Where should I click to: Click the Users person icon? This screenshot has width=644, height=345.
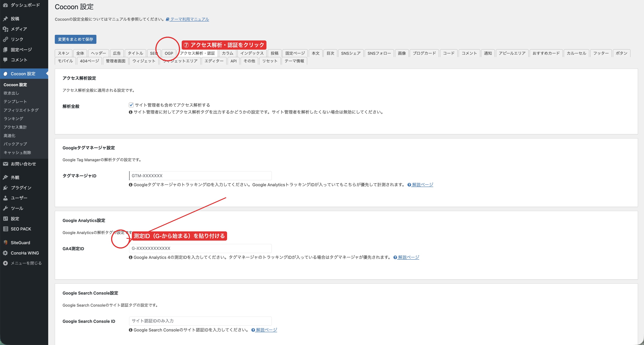(5, 198)
